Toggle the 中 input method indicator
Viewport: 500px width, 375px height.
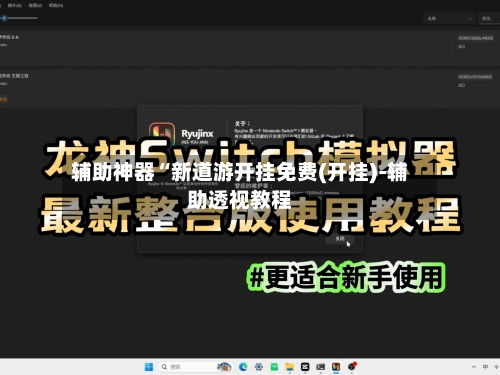485,367
